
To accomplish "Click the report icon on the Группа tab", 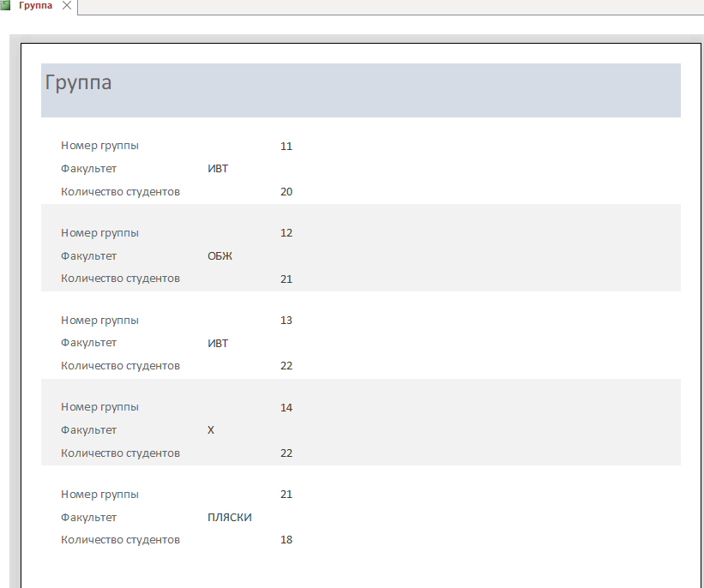I will [x=5, y=5].
